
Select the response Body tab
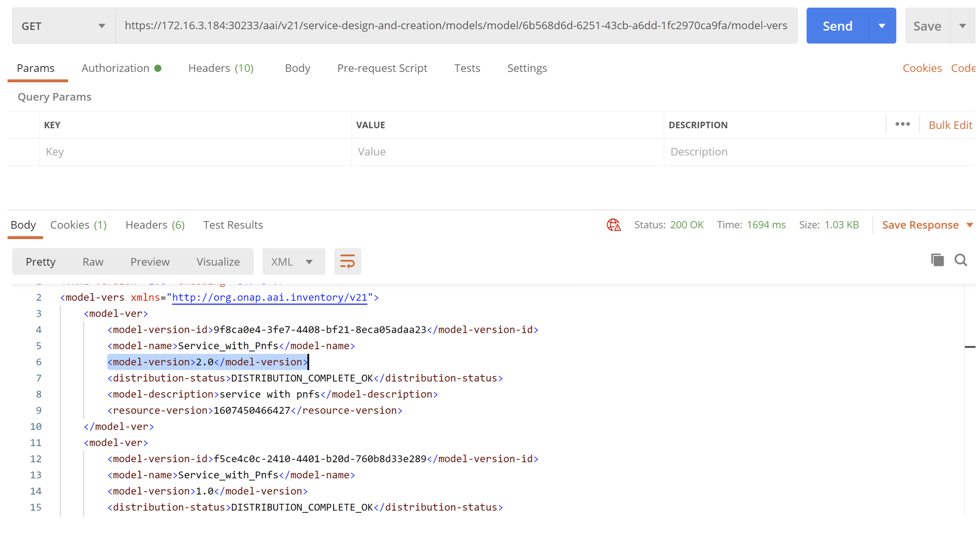pyautogui.click(x=23, y=225)
